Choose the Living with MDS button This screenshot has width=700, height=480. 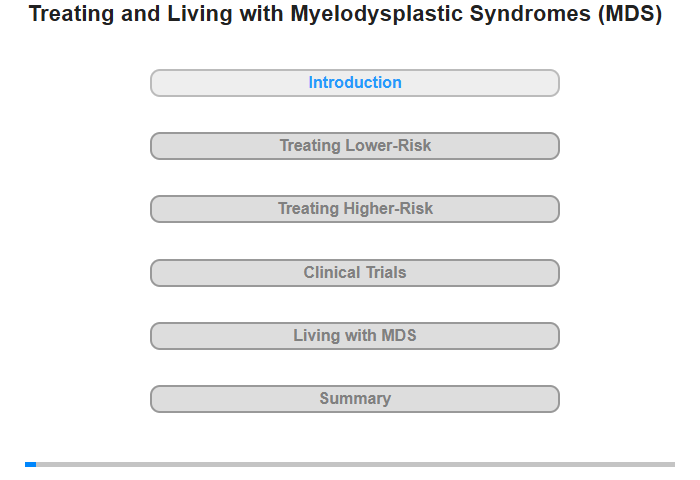point(355,336)
